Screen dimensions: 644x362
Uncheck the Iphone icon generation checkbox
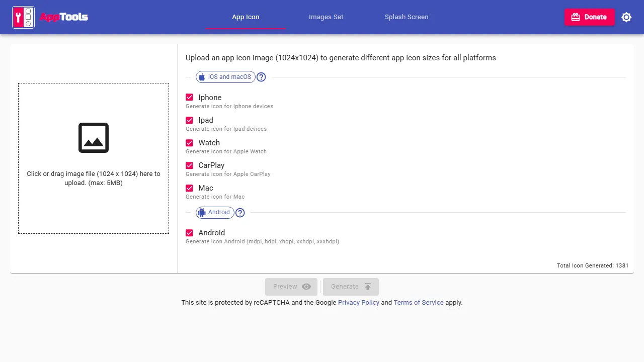pyautogui.click(x=189, y=97)
